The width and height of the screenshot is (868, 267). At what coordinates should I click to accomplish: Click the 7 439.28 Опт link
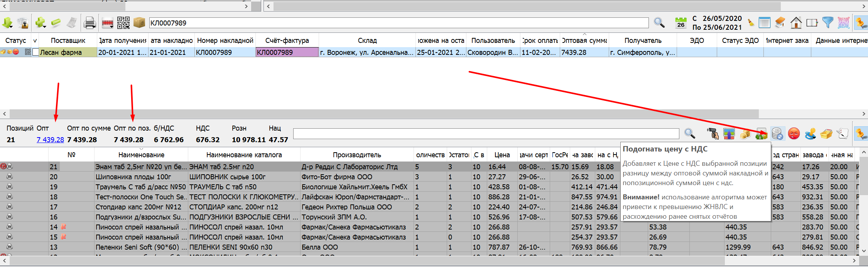click(50, 140)
